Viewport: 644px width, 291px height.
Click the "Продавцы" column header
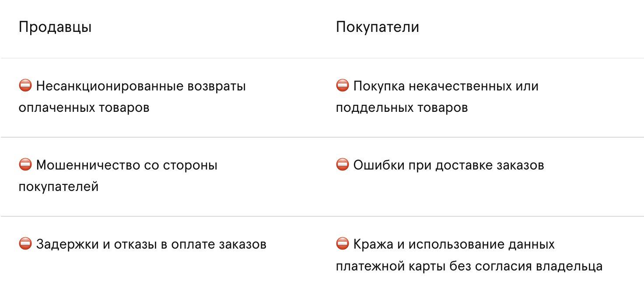pos(55,27)
